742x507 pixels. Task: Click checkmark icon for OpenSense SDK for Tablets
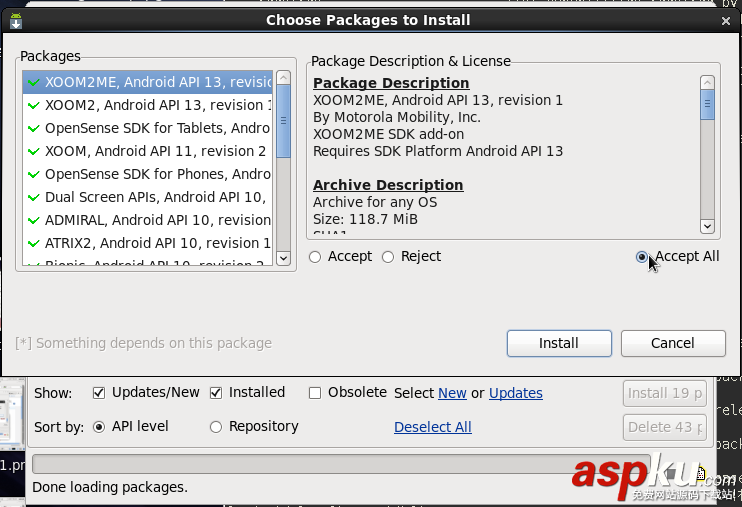34,128
